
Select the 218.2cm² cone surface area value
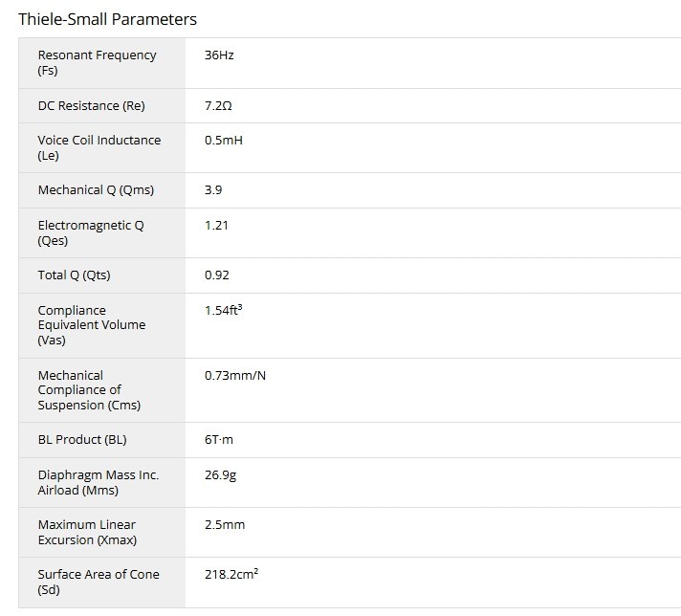[x=233, y=574]
